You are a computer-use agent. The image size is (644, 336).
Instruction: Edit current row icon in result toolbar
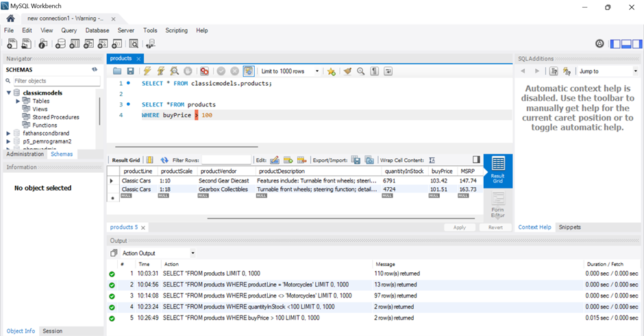click(x=274, y=160)
